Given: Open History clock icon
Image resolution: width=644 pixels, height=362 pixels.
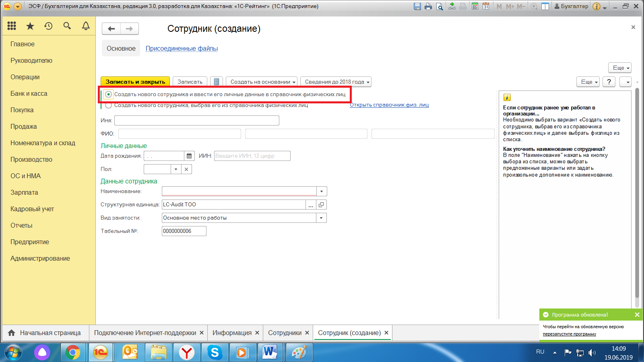Looking at the screenshot, I should (49, 26).
